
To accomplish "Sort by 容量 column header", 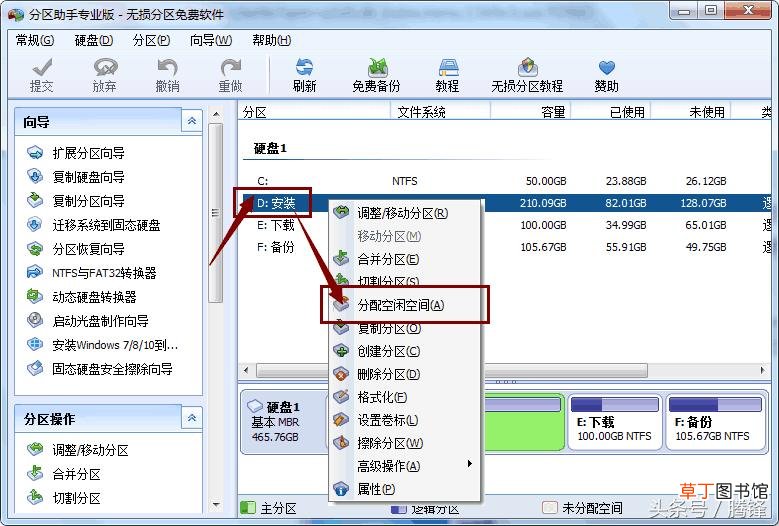I will pyautogui.click(x=531, y=112).
